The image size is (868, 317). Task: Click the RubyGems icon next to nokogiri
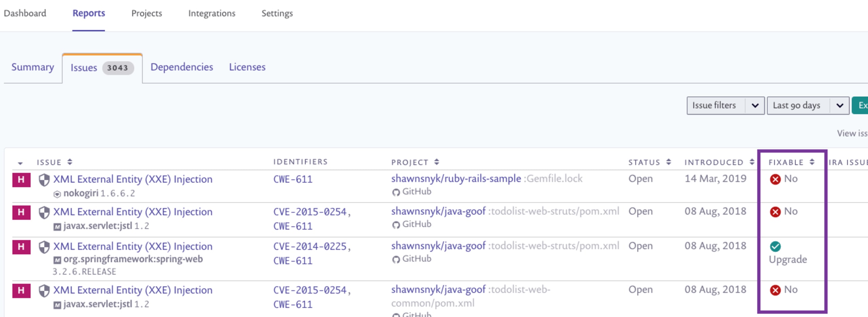pyautogui.click(x=57, y=194)
